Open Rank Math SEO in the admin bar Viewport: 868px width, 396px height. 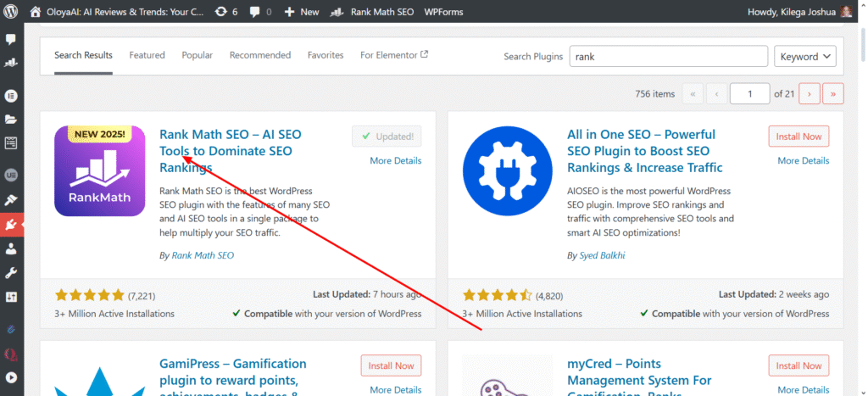click(x=372, y=12)
